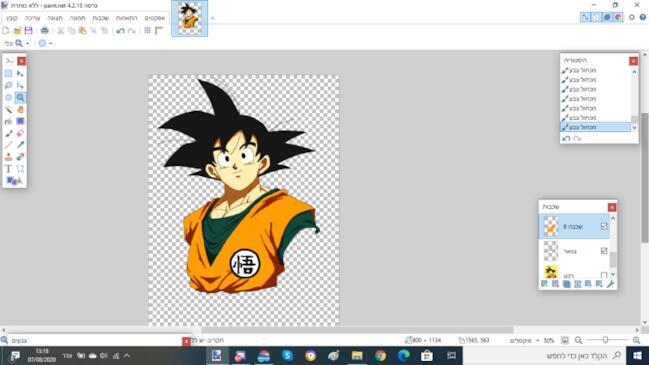
Task: Delete the current layer icon
Action: [x=555, y=284]
